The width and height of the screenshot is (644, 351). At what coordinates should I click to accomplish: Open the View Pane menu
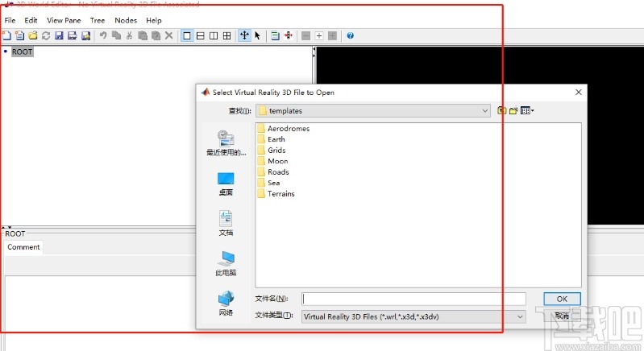tap(64, 20)
